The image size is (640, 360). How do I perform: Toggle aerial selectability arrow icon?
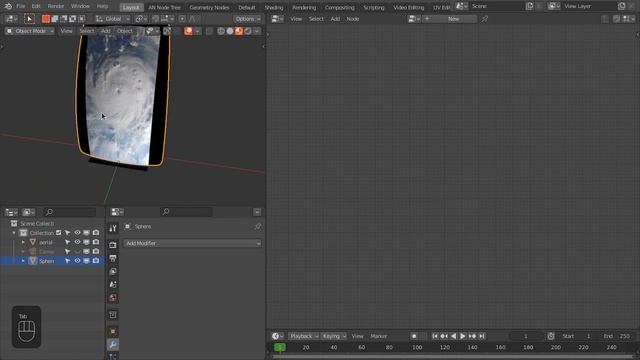click(68, 242)
